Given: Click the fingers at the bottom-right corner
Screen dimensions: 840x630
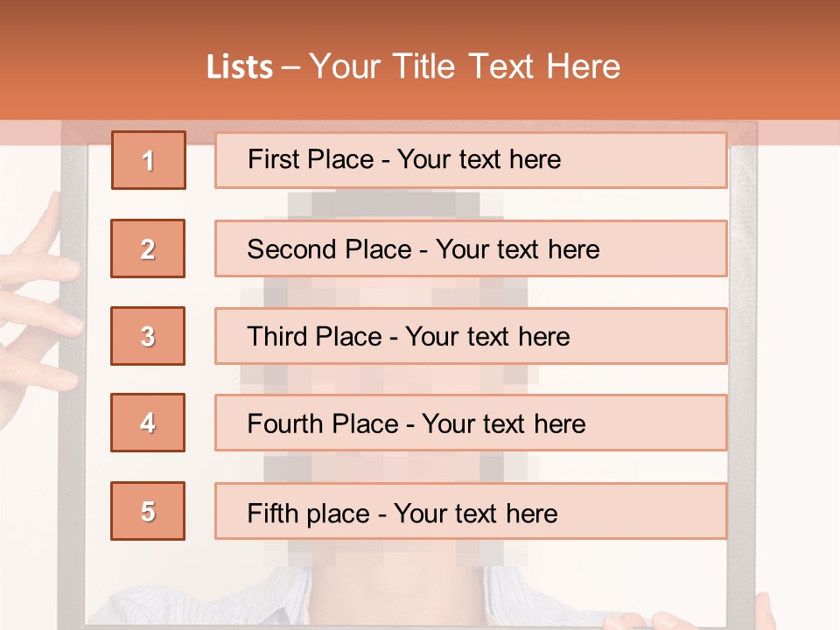Looking at the screenshot, I should point(759,611).
